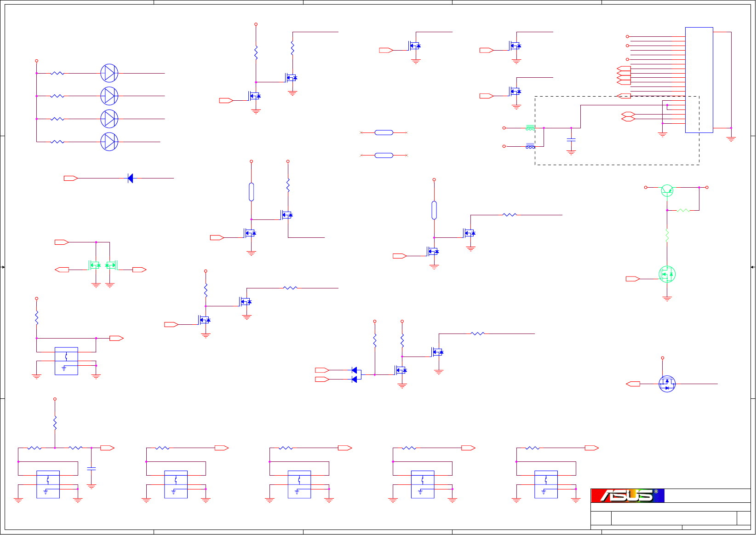756x535 pixels.
Task: Click the ASUS logo in title block
Action: tap(628, 495)
